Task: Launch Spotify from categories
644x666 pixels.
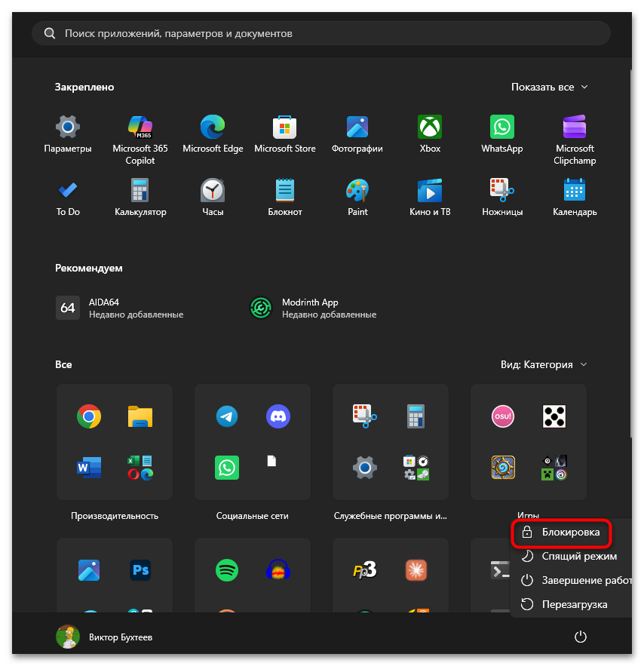Action: (227, 569)
